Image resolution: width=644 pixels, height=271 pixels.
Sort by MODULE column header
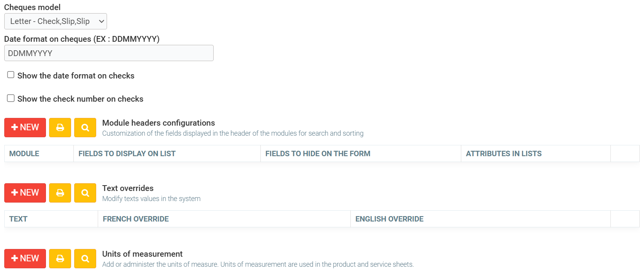click(x=24, y=153)
